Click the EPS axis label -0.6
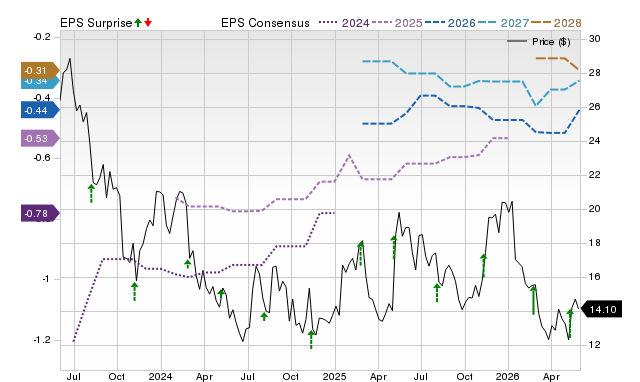Image resolution: width=640 pixels, height=382 pixels. (42, 158)
